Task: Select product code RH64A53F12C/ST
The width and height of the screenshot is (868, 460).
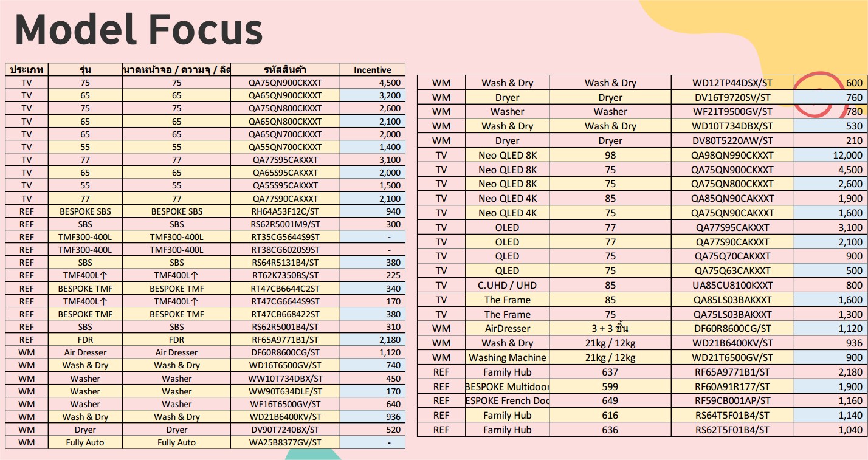Action: (x=284, y=211)
